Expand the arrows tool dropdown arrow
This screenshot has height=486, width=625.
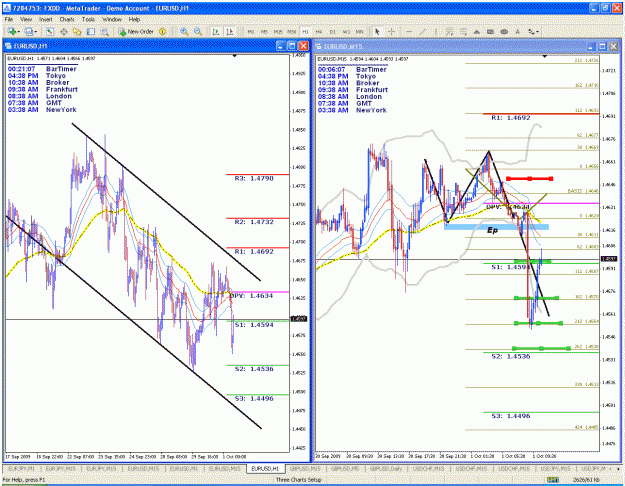[x=538, y=31]
